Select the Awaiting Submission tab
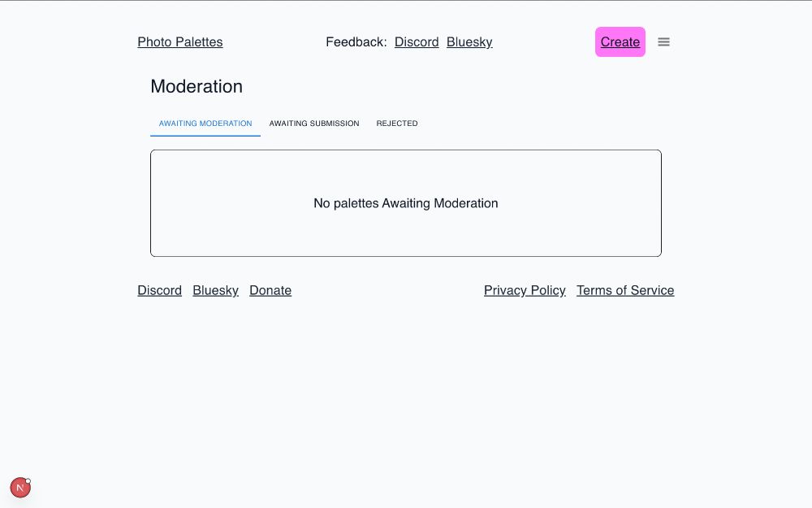 click(x=313, y=124)
